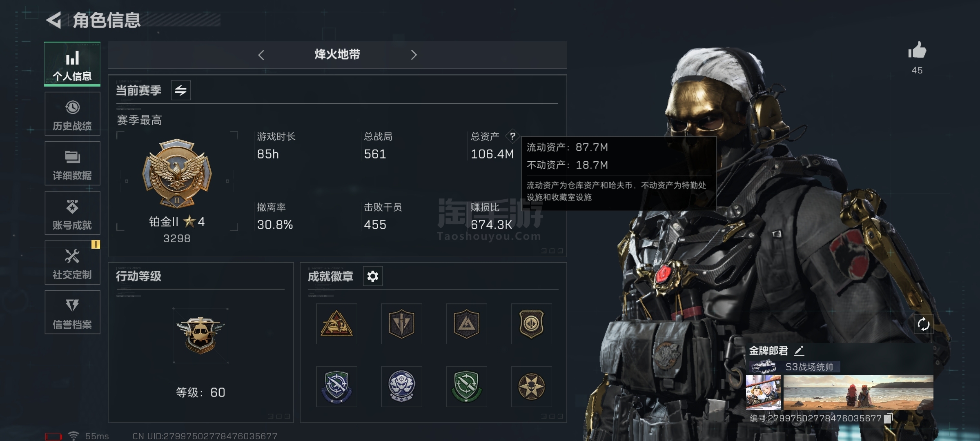Open 成就徽章 gear settings
980x441 pixels.
coord(372,276)
